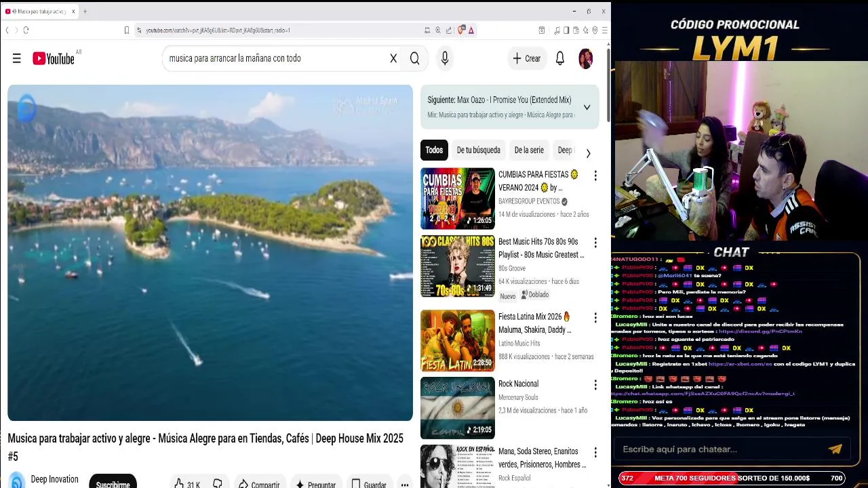Open the Rock Nacional video title
868x488 pixels.
coord(518,384)
